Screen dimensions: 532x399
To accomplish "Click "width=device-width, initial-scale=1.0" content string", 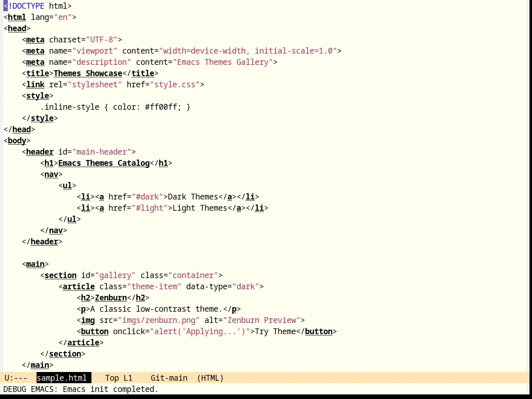I will [248, 51].
